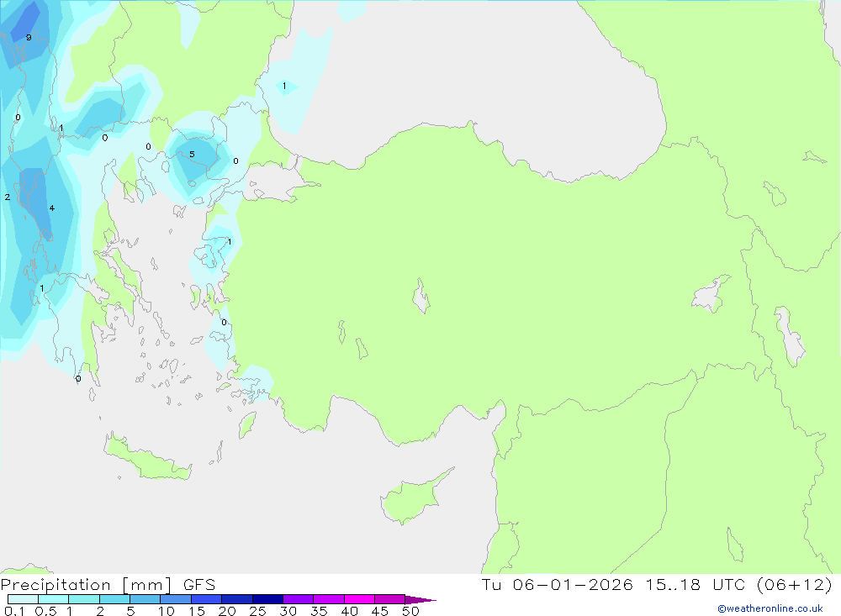Select the 30–35 mm purple legend swatch
The width and height of the screenshot is (841, 616).
tap(298, 599)
